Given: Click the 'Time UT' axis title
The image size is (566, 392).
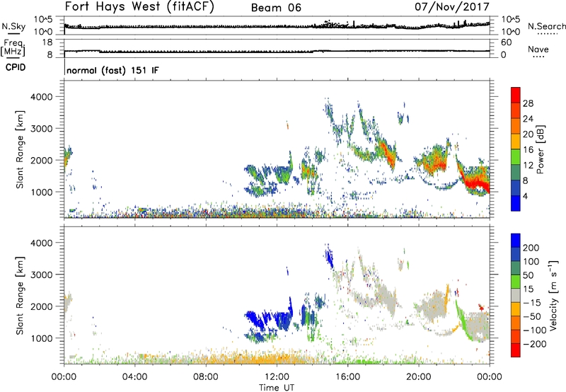Looking at the screenshot, I should click(x=277, y=387).
